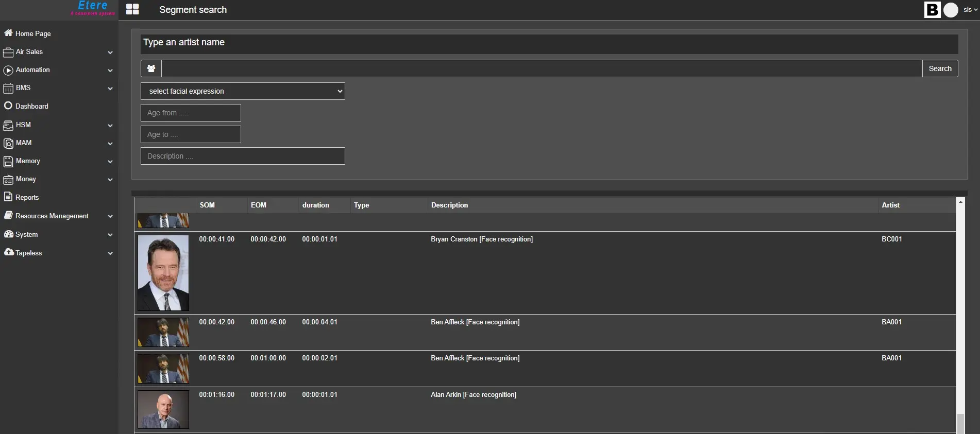
Task: Expand the Air Sales menu chevron
Action: pyautogui.click(x=110, y=53)
